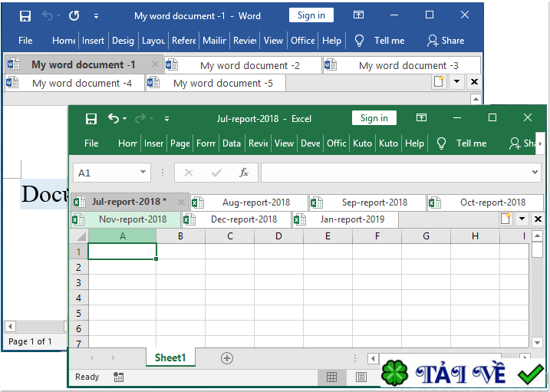Click Save icon in Excel title bar
The image size is (550, 392).
[91, 119]
